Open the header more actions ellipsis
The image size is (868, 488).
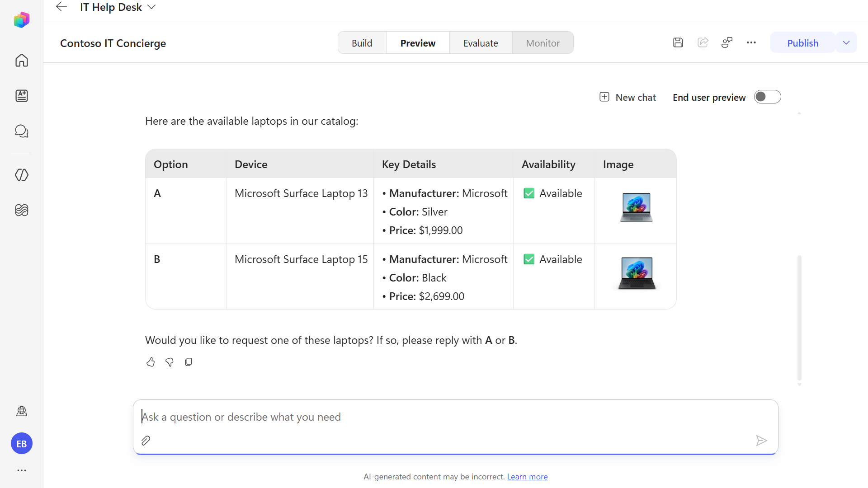751,42
